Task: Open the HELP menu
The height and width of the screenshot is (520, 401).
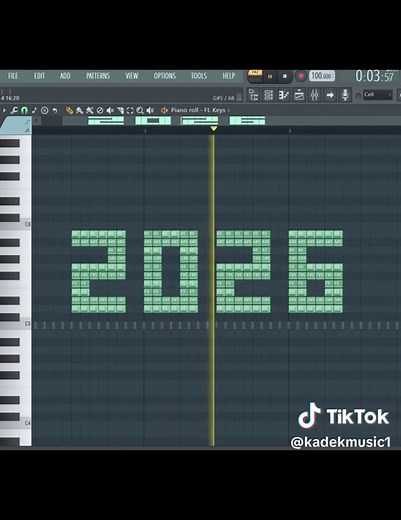Action: (229, 76)
